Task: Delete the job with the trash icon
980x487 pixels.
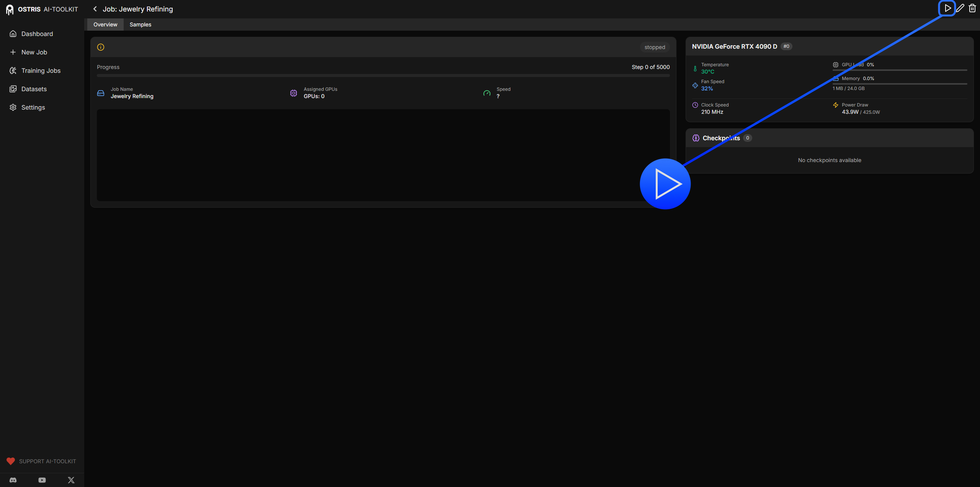Action: click(x=972, y=8)
